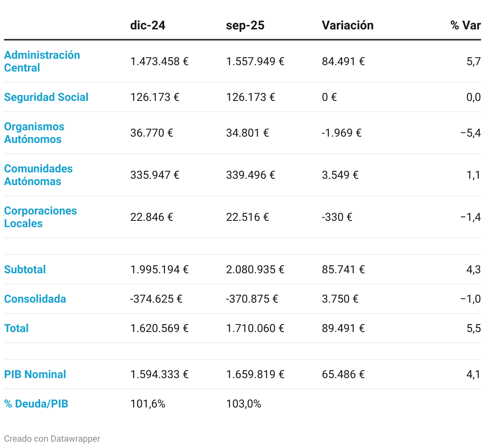
Task: Click the dic-24 column header
Action: [x=147, y=25]
